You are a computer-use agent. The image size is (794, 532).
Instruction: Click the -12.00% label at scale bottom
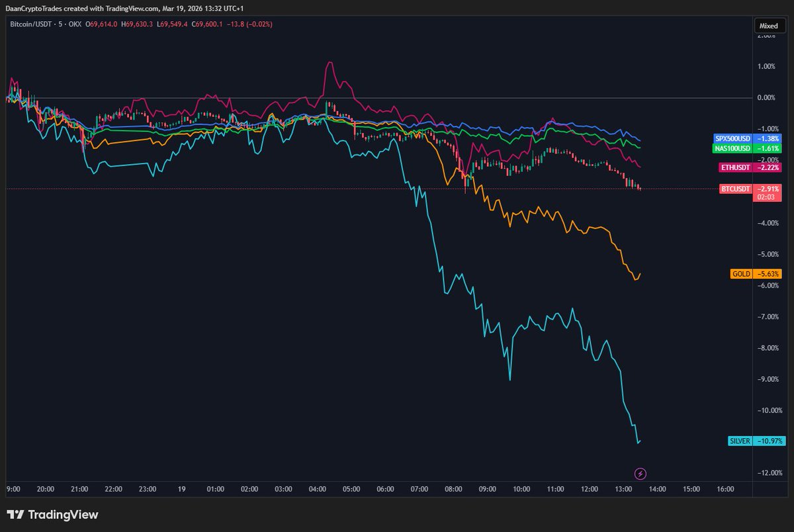point(768,472)
